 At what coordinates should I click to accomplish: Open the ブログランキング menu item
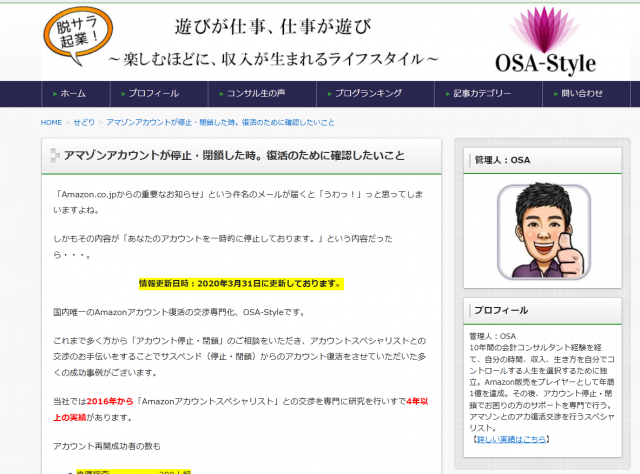[x=376, y=93]
